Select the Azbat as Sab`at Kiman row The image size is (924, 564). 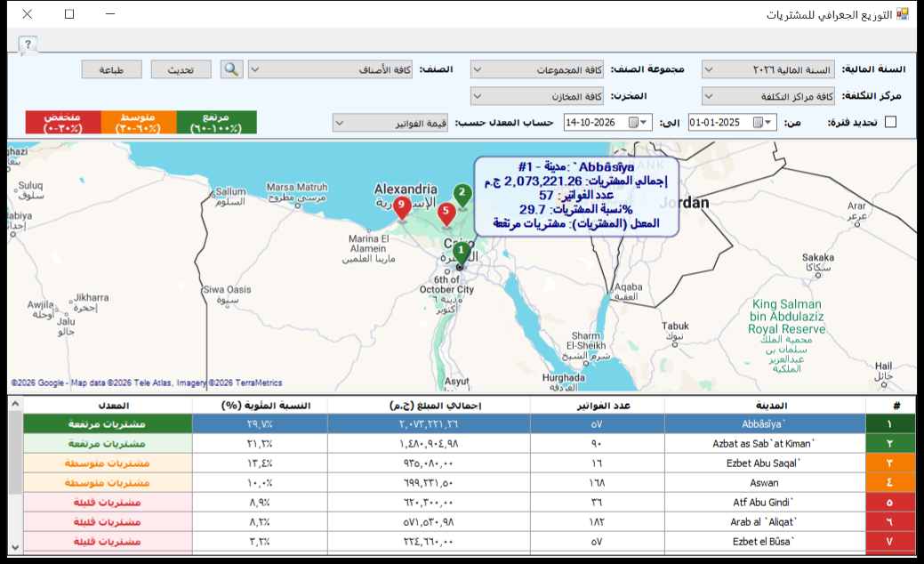point(470,443)
